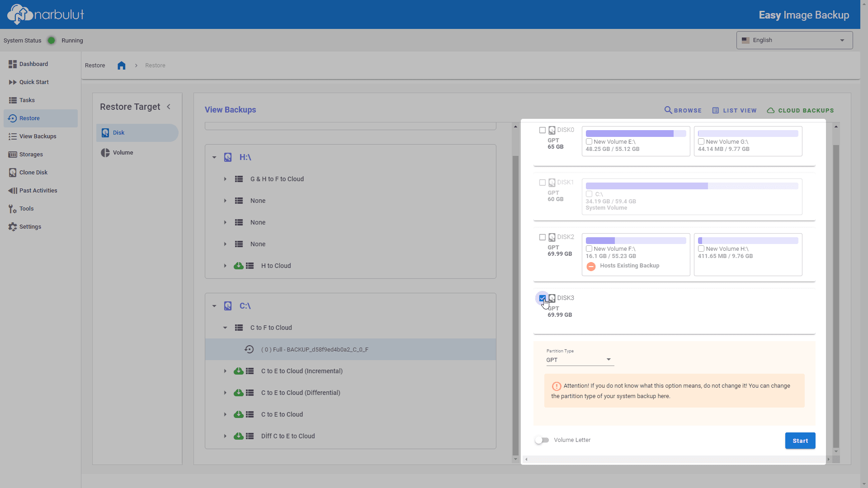Expand Diff C to E to Cloud
The image size is (868, 488).
click(225, 436)
